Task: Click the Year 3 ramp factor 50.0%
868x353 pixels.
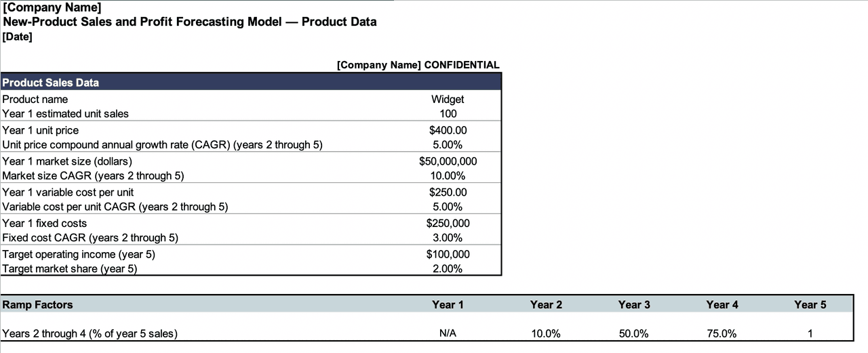Action: [634, 333]
